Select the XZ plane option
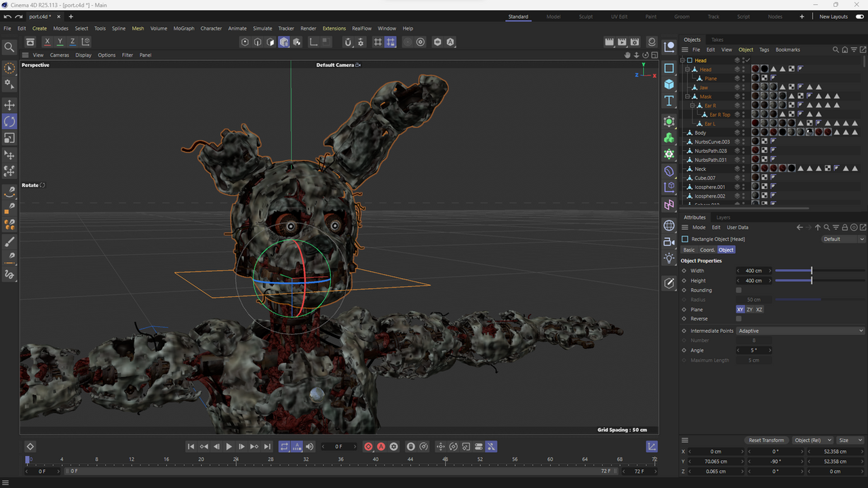 [x=759, y=310]
